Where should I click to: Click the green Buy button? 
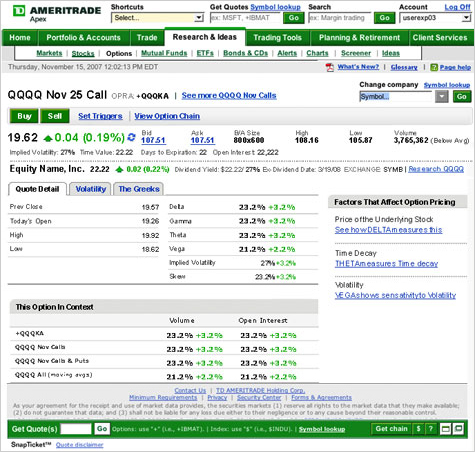coord(24,116)
